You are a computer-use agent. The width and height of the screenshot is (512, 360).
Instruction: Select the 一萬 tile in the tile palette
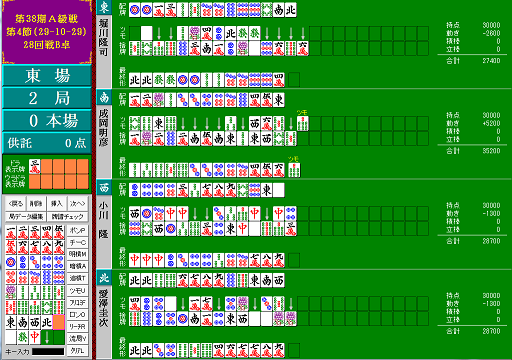[x=11, y=232]
